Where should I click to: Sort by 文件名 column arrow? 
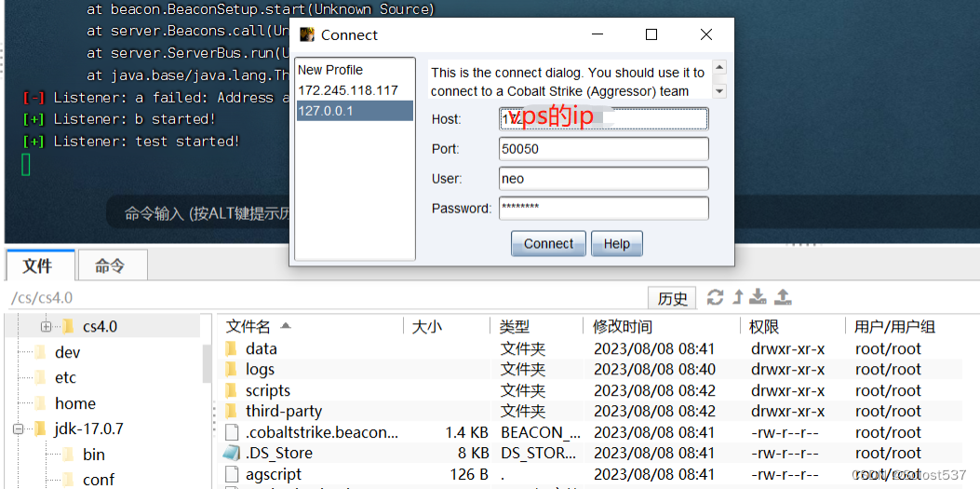tap(286, 326)
